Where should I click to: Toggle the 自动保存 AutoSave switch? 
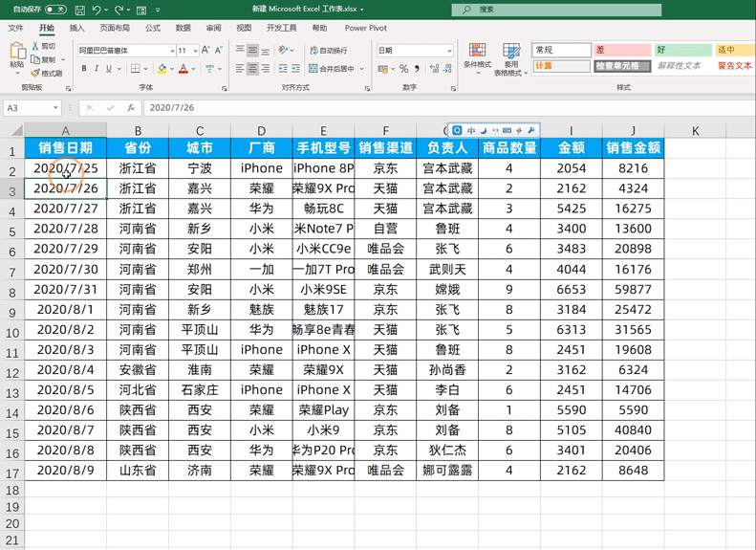point(55,10)
